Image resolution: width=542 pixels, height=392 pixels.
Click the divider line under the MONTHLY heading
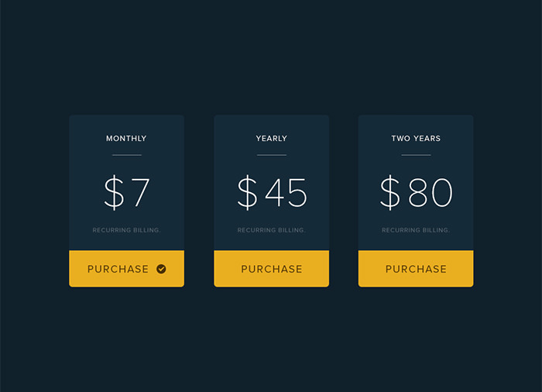[x=126, y=155]
